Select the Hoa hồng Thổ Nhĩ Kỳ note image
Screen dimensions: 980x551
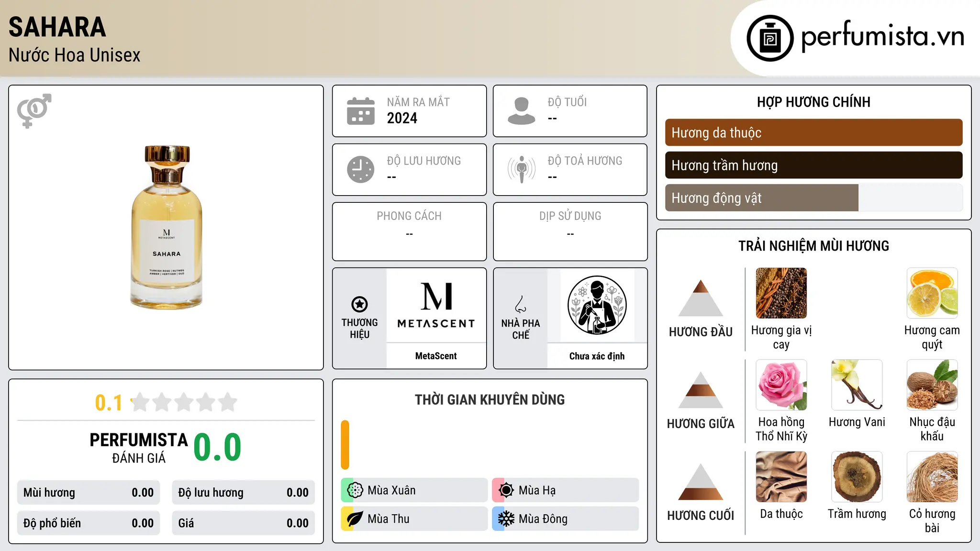[x=781, y=385]
